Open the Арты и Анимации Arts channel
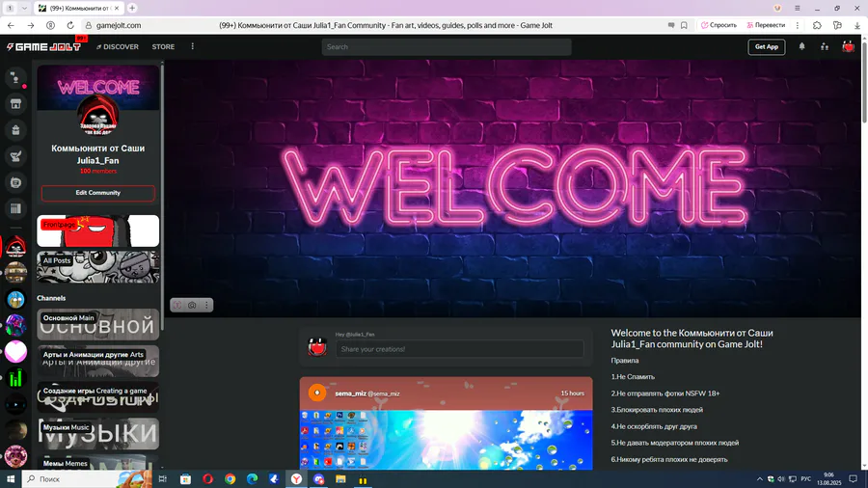 click(98, 361)
